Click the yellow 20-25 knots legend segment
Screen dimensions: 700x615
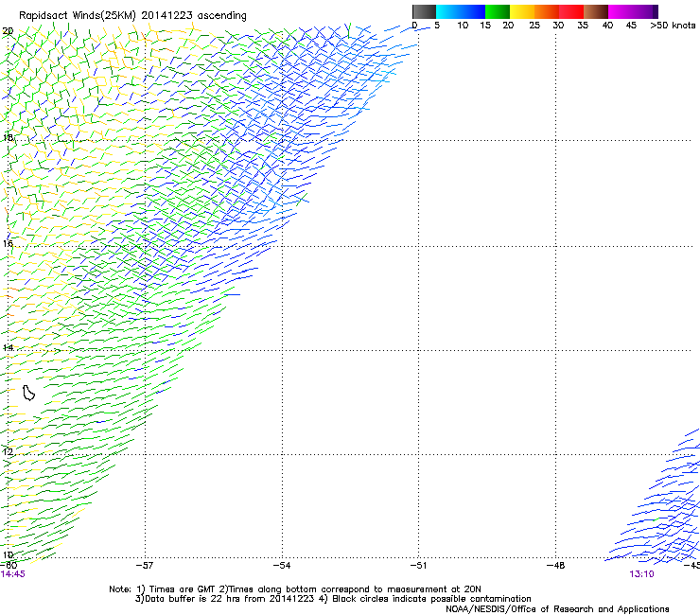pyautogui.click(x=522, y=11)
